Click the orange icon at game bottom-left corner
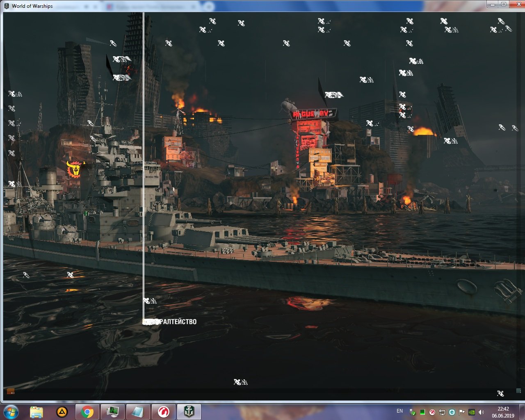525x420 pixels. coord(11,391)
